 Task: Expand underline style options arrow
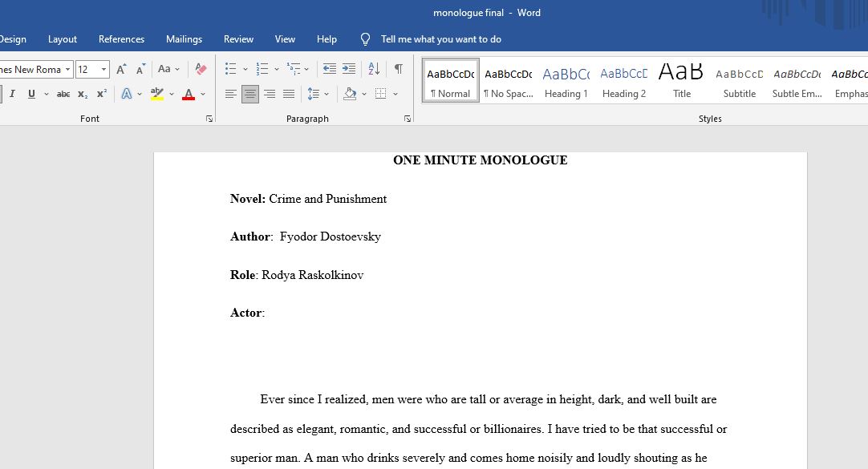point(47,94)
